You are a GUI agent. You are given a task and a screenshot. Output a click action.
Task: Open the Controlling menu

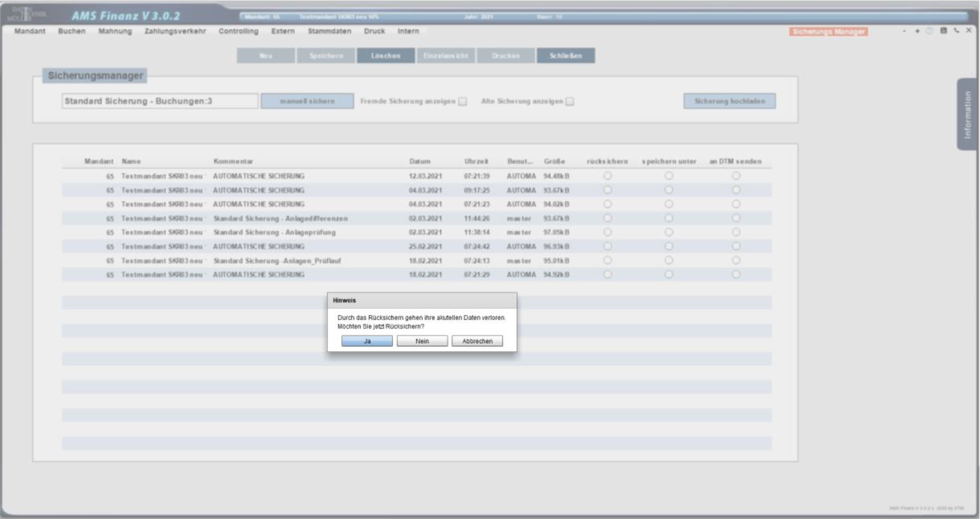238,31
